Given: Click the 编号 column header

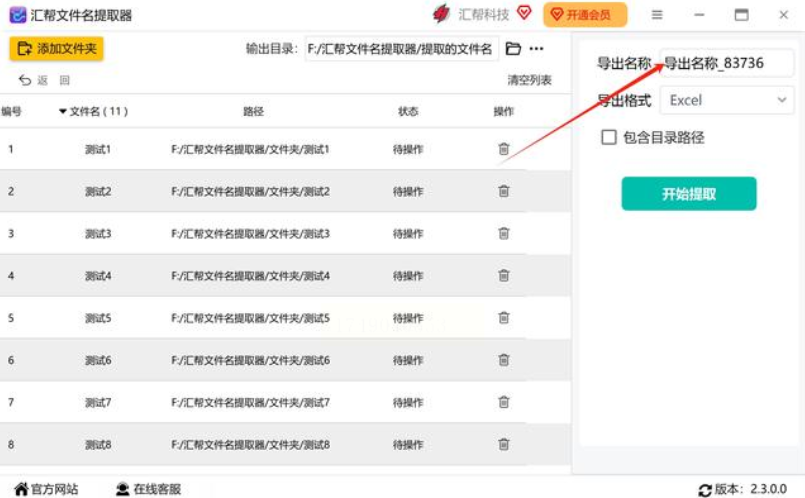Looking at the screenshot, I should pyautogui.click(x=11, y=111).
